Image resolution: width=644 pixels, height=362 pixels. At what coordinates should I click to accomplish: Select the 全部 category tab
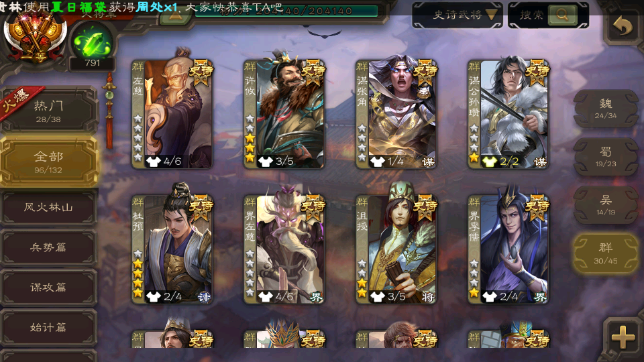tap(48, 162)
